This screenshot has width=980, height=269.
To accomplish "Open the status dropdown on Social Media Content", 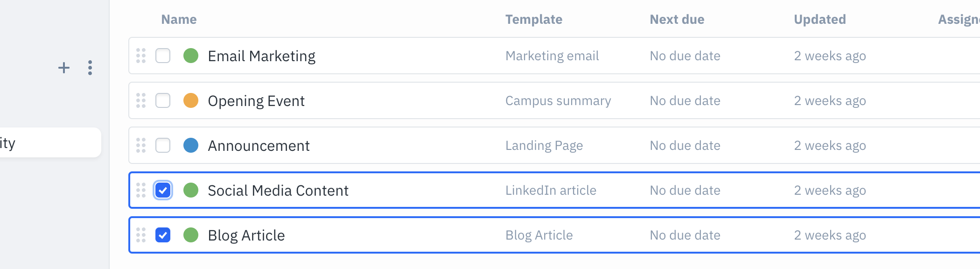I will click(191, 190).
